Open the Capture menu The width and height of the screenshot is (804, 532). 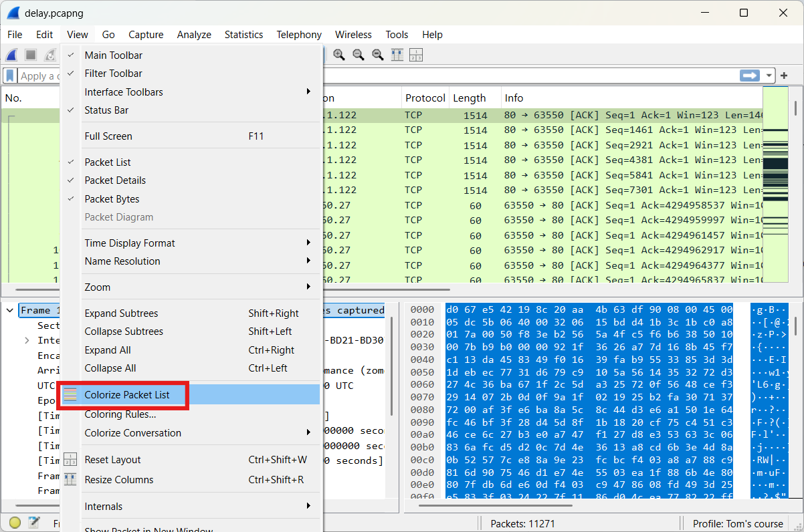point(146,35)
